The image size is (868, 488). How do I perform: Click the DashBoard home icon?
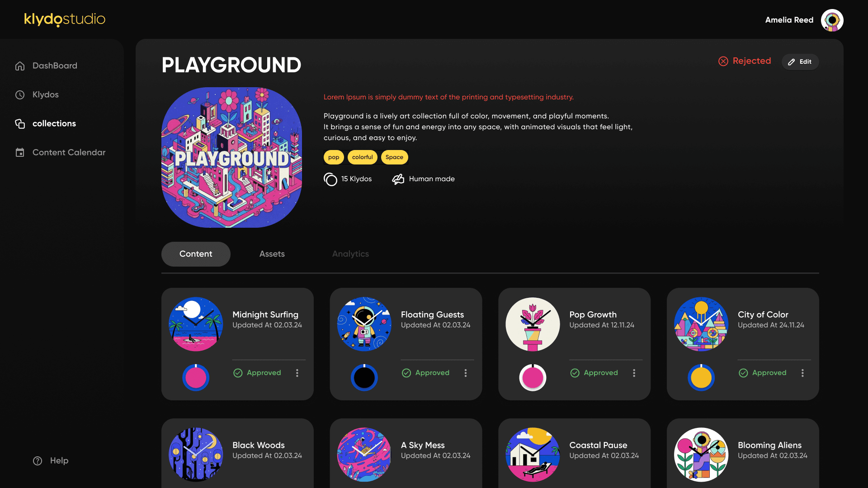coord(20,66)
